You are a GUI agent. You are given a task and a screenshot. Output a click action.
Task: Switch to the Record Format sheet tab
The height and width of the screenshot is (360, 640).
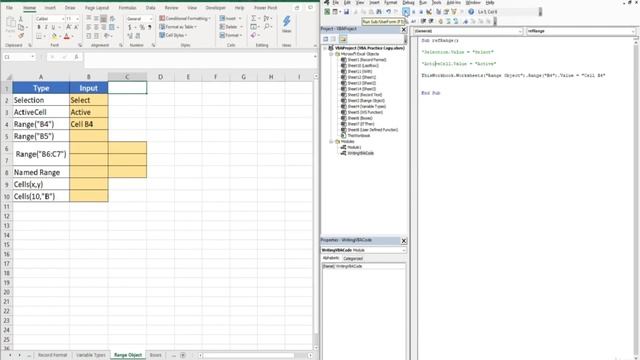point(52,355)
